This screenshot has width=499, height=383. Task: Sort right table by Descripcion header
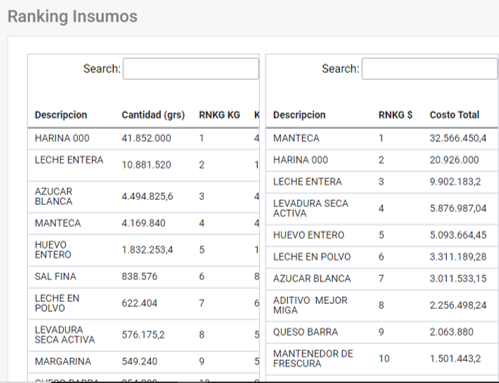pos(299,115)
